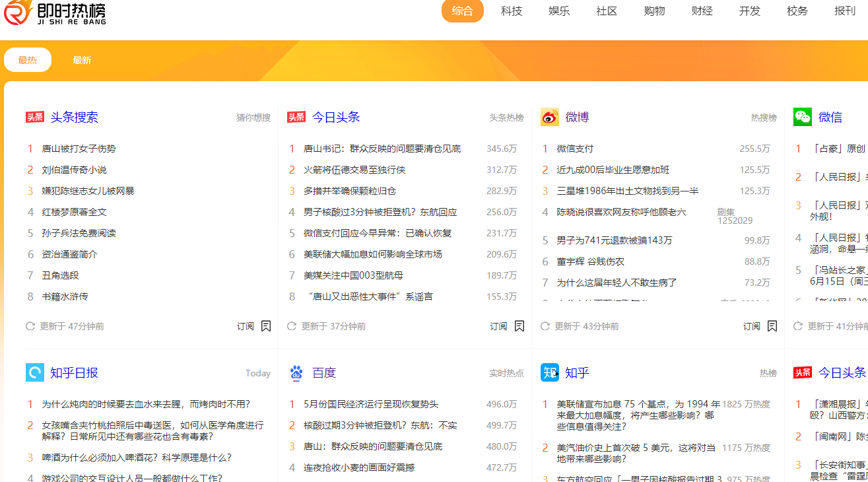The width and height of the screenshot is (868, 482).
Task: Open the 科技 category tab
Action: (512, 11)
